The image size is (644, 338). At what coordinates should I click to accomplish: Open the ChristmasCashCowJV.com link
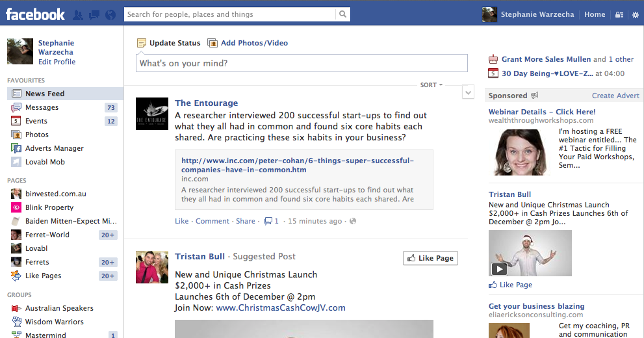coord(281,307)
